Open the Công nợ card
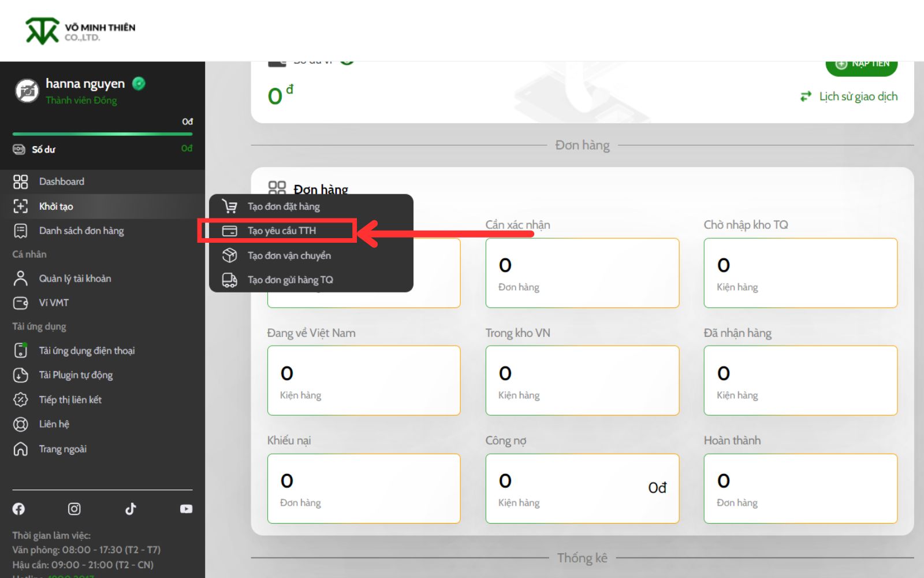 point(582,488)
